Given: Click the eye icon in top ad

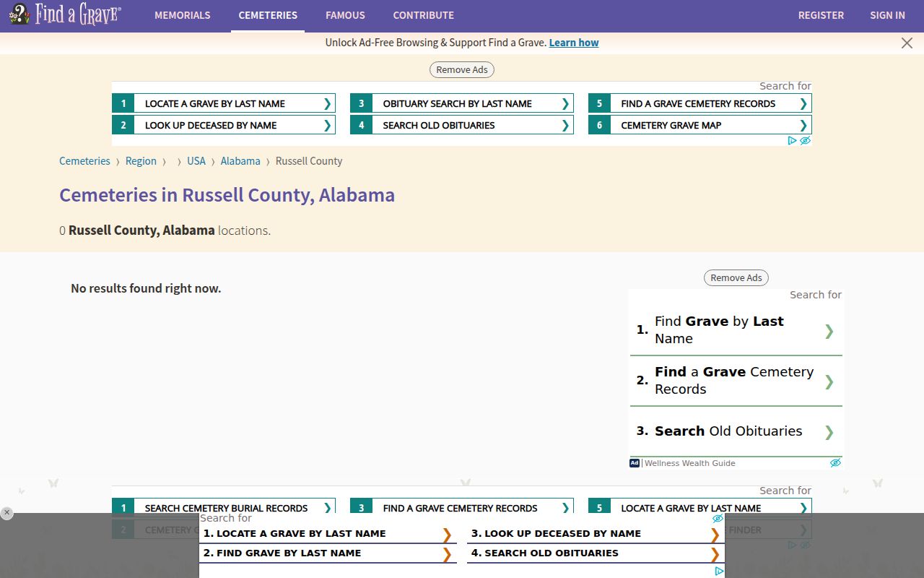Looking at the screenshot, I should coord(805,141).
